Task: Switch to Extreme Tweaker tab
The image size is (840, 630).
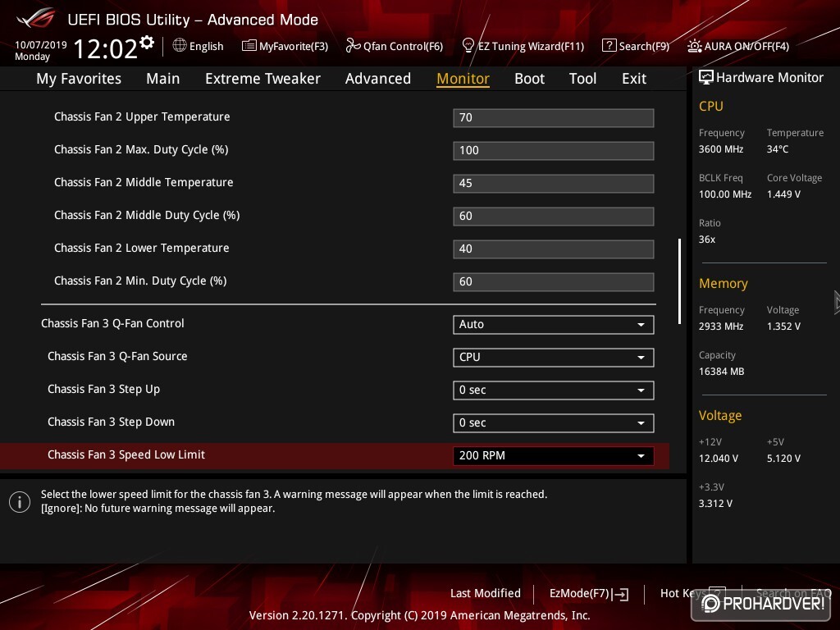Action: click(x=262, y=79)
